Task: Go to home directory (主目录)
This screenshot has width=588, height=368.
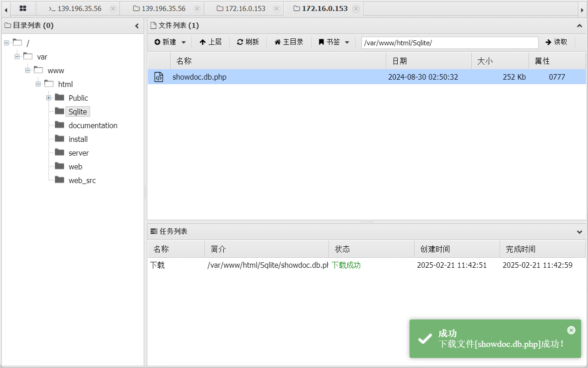Action: [x=289, y=42]
